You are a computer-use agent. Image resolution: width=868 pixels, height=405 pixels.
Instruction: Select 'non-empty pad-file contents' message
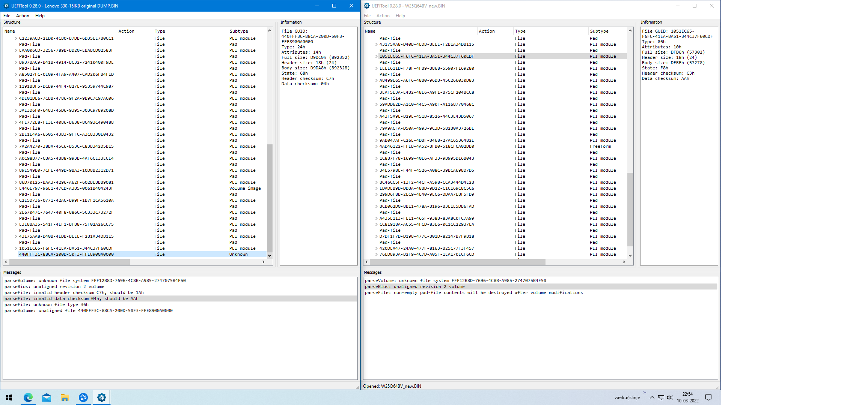(x=541, y=292)
